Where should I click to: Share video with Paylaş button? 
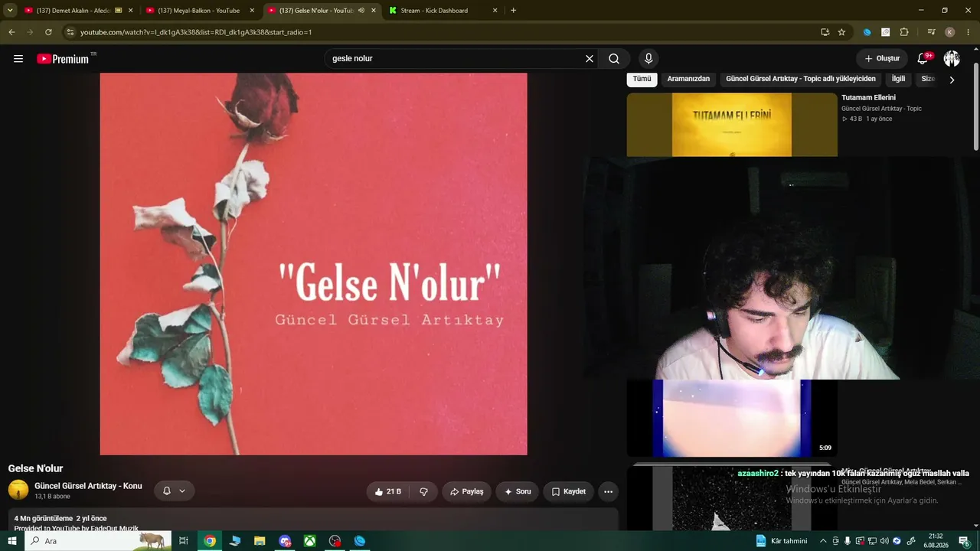tap(466, 491)
